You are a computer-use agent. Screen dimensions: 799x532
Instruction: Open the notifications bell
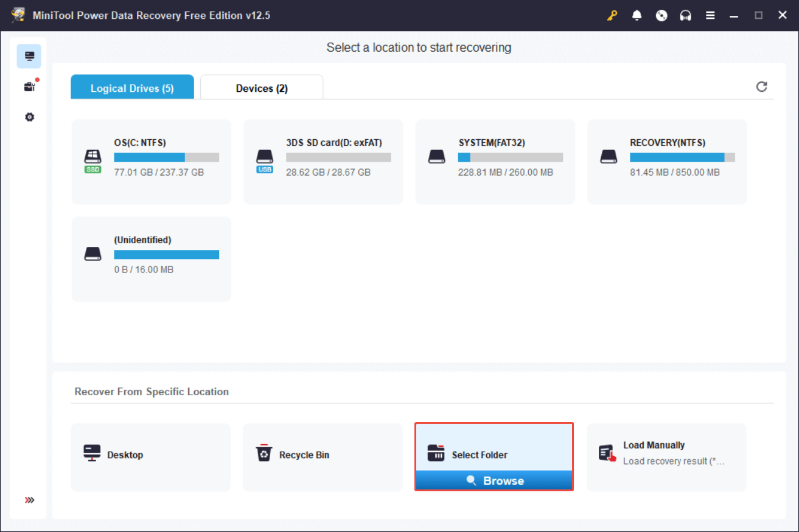pyautogui.click(x=637, y=16)
